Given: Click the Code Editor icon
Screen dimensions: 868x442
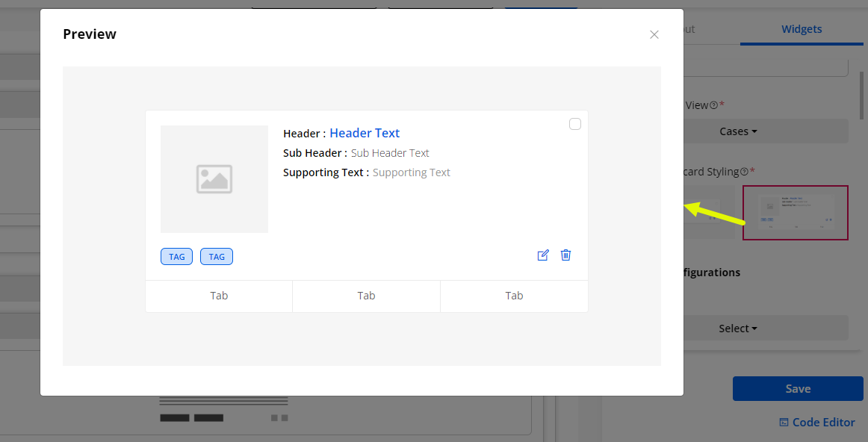Looking at the screenshot, I should pos(784,423).
